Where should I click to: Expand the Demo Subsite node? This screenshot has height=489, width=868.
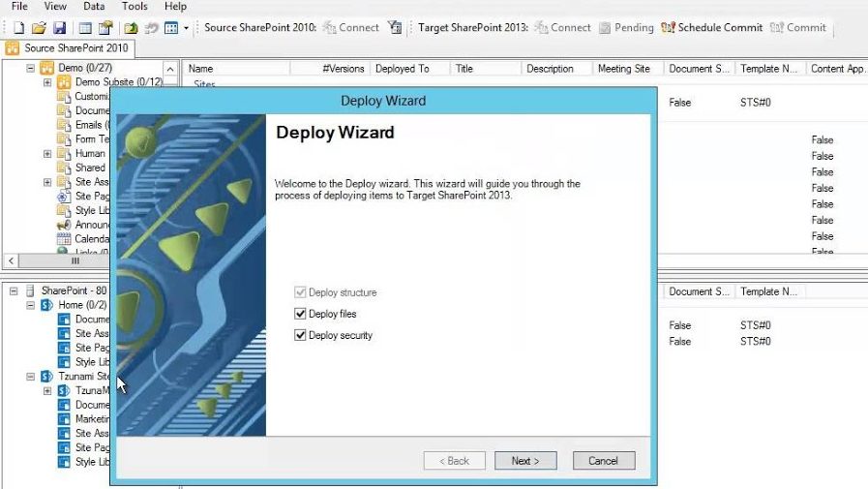click(47, 82)
